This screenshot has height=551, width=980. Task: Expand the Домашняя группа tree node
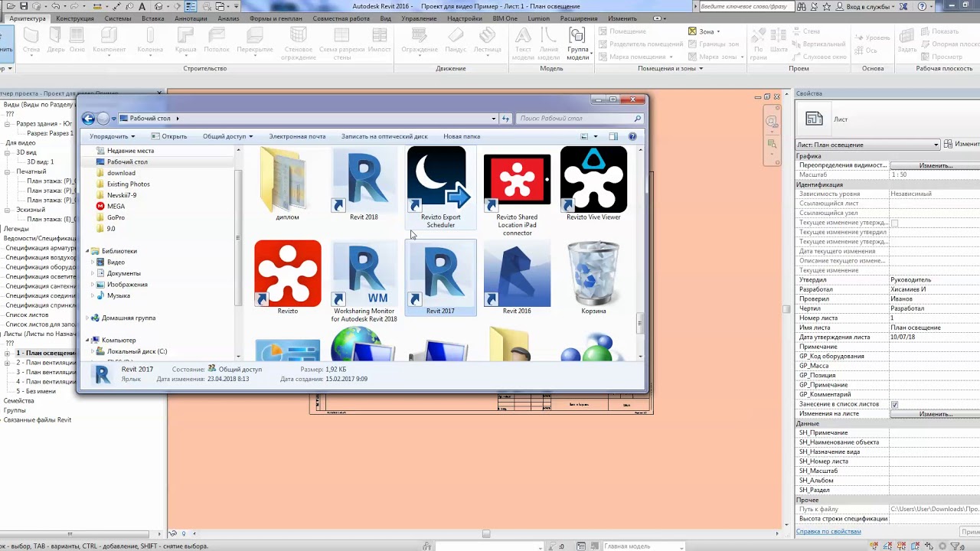click(x=87, y=318)
